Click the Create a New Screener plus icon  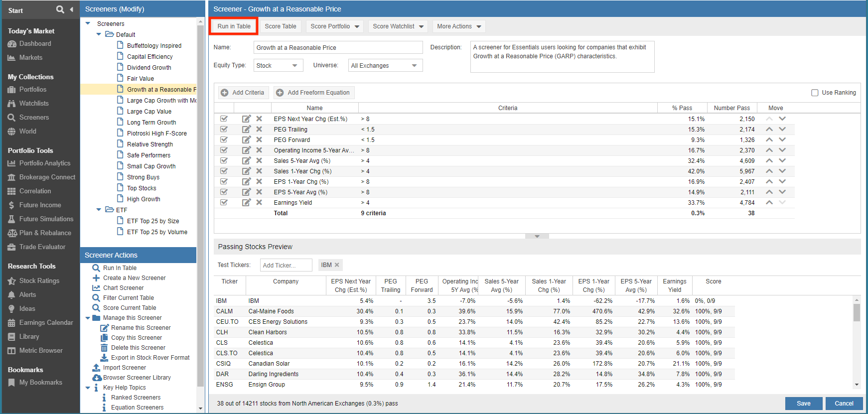[x=96, y=278]
